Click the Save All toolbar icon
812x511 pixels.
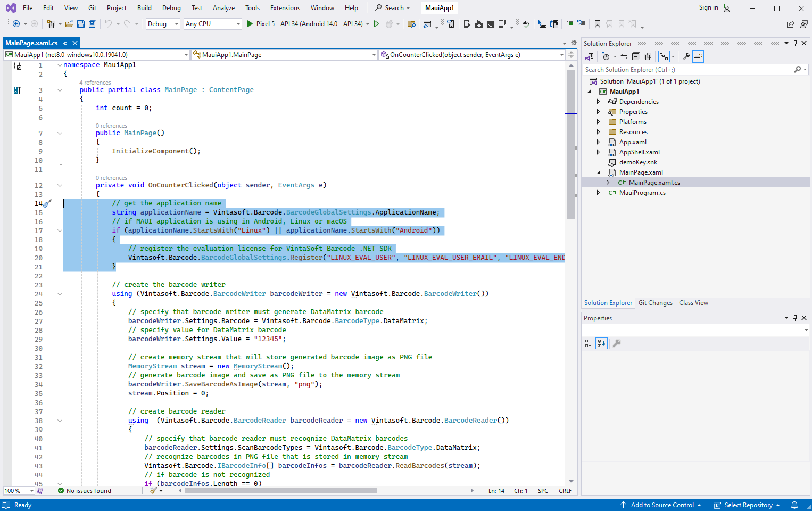click(x=92, y=24)
